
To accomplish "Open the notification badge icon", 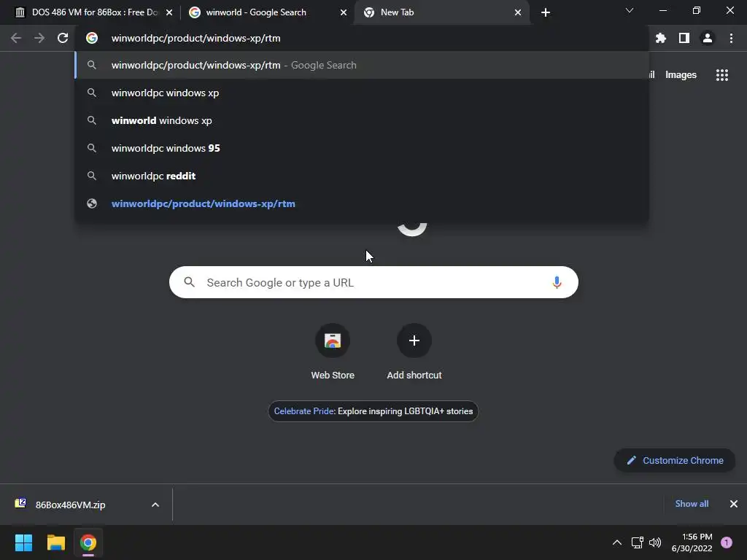I will click(x=726, y=542).
